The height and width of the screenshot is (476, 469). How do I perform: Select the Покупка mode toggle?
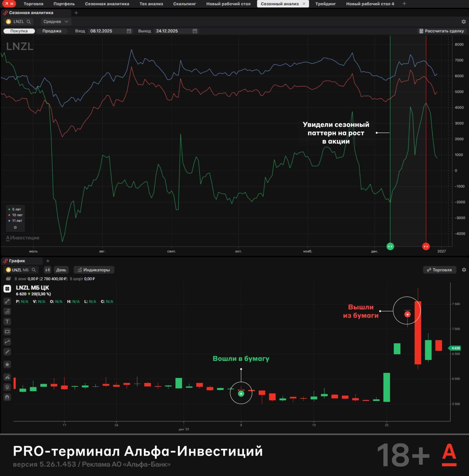(x=19, y=31)
